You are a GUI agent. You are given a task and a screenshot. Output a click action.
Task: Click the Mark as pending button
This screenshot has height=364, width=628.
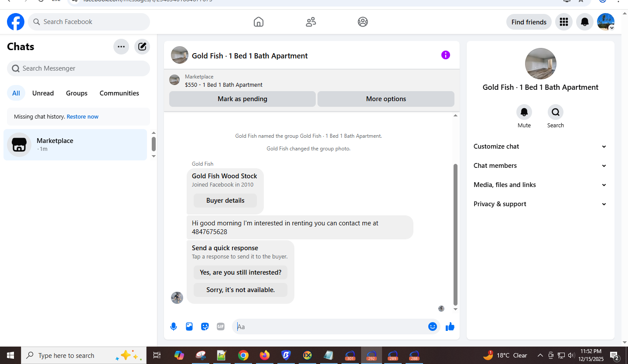coord(242,99)
